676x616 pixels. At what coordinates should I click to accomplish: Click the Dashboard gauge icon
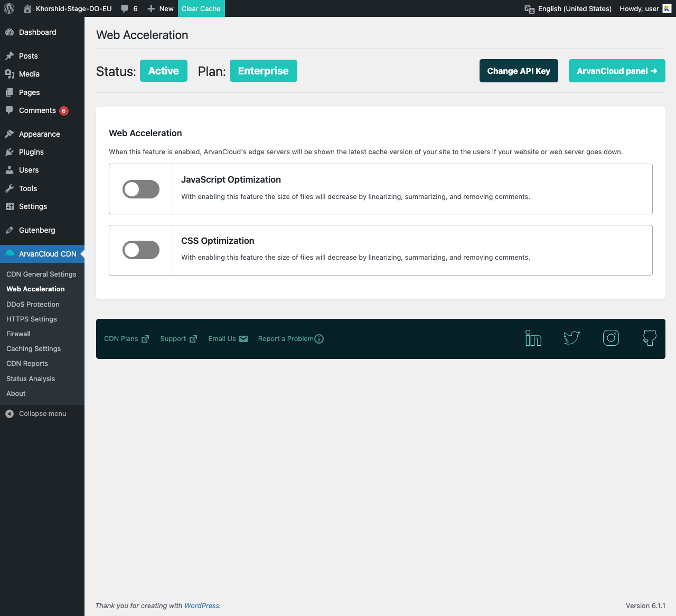point(10,32)
